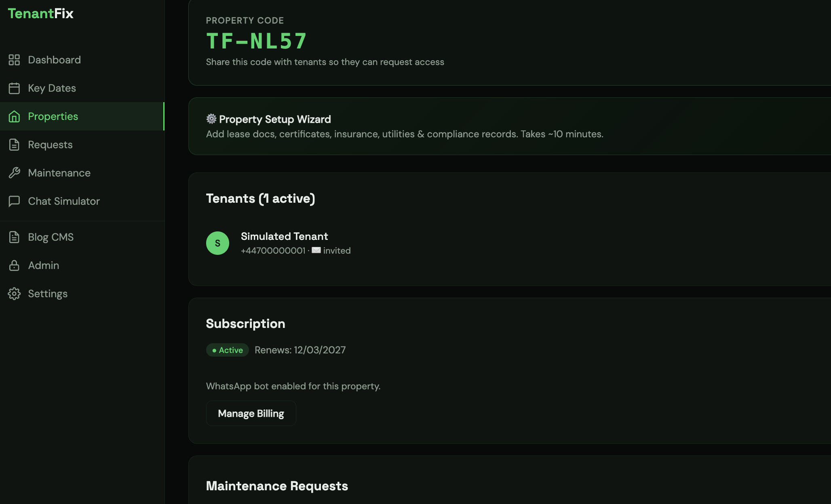Image resolution: width=831 pixels, height=504 pixels.
Task: Click the TenantFix logo
Action: (40, 13)
